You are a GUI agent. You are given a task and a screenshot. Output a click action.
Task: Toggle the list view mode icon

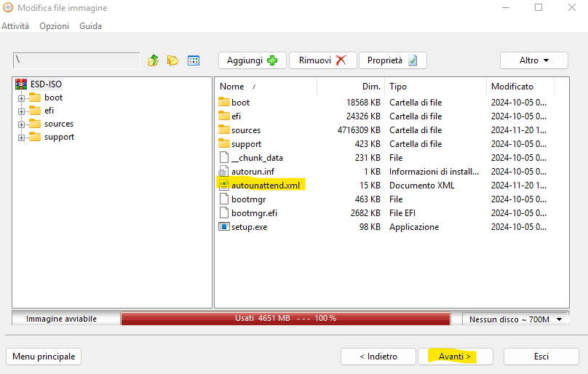(x=194, y=60)
